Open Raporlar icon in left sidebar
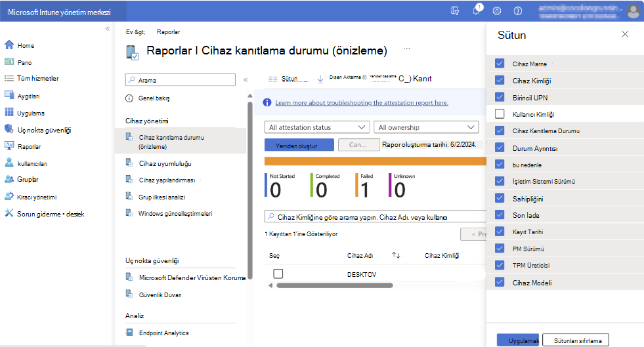 (x=9, y=146)
